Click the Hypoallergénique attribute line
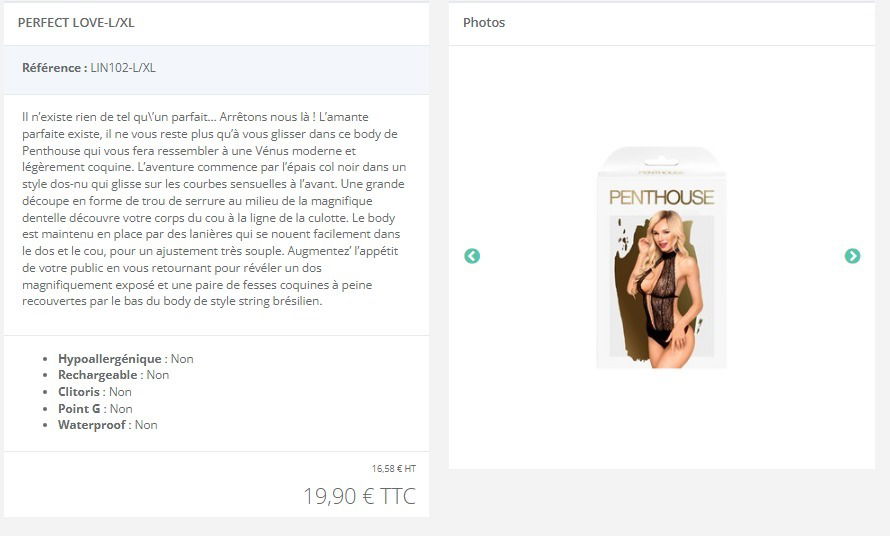 (125, 359)
